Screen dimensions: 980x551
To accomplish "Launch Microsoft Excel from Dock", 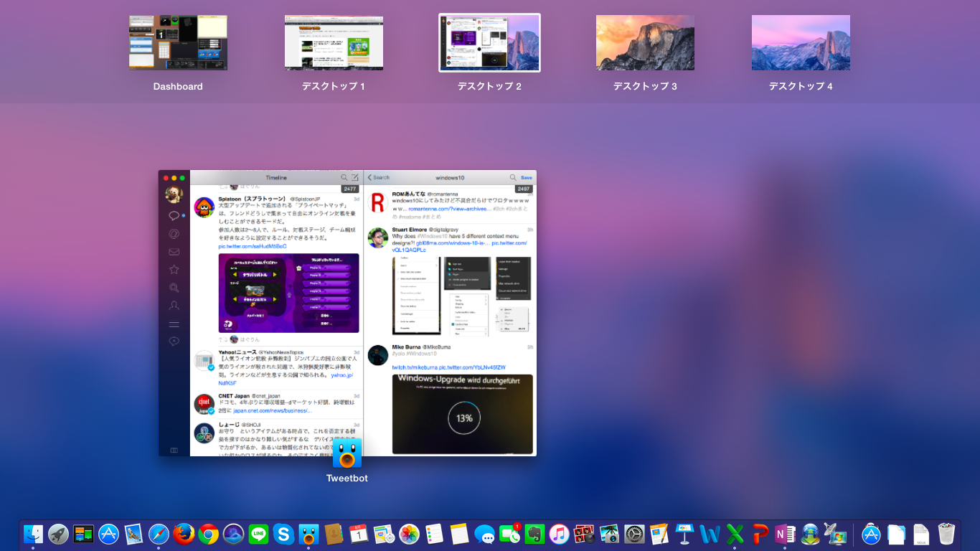I will click(x=735, y=534).
